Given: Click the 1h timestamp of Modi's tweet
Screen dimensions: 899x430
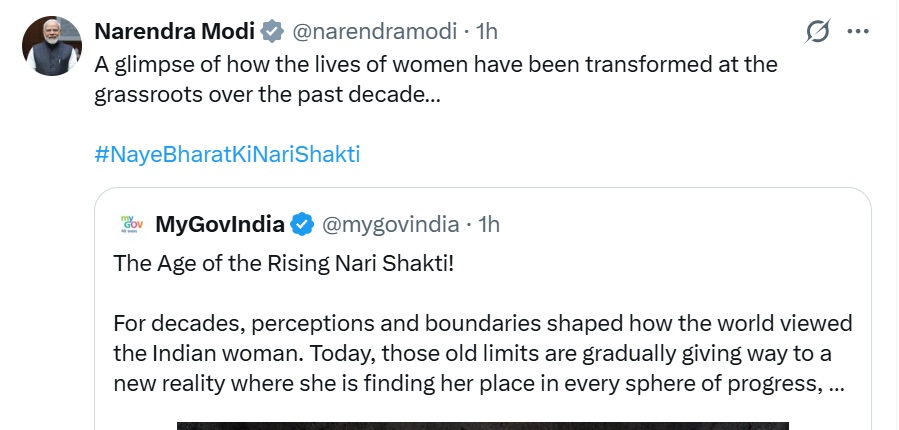Looking at the screenshot, I should (x=486, y=32).
